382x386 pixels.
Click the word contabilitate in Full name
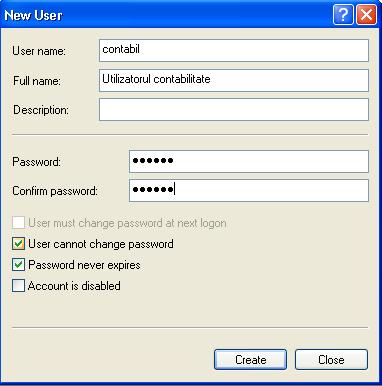[x=182, y=79]
